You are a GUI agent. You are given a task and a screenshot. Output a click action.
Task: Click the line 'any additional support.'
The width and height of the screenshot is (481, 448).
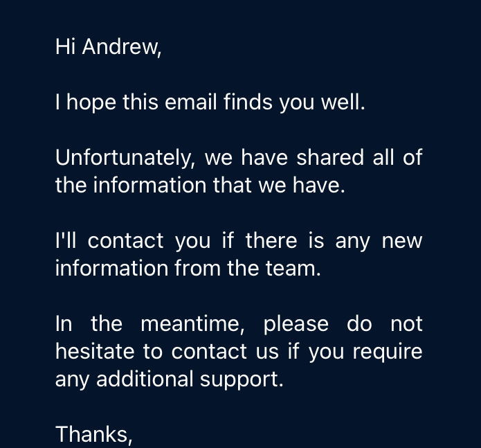[x=170, y=380]
